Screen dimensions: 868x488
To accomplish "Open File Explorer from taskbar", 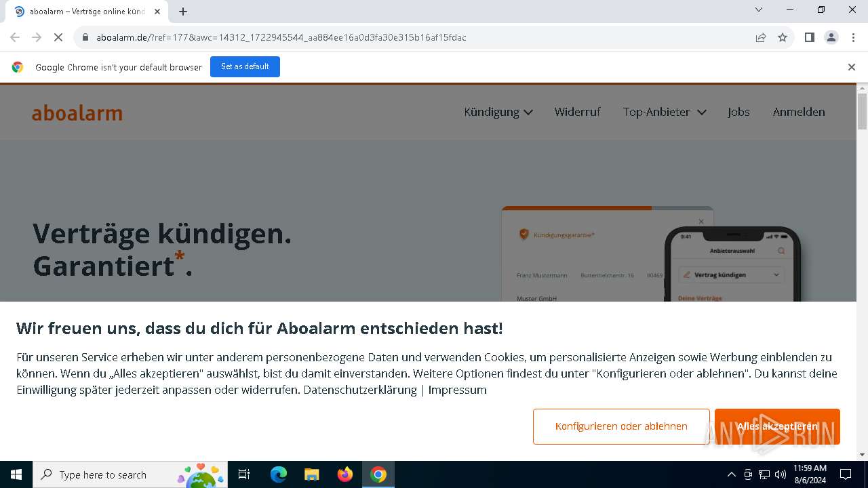I will coord(311,474).
